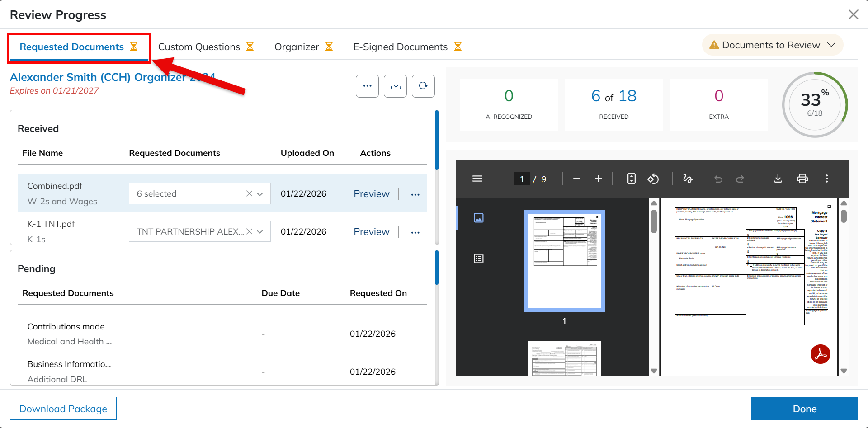Expand the Documents to Review dropdown
This screenshot has height=428, width=868.
coord(773,45)
